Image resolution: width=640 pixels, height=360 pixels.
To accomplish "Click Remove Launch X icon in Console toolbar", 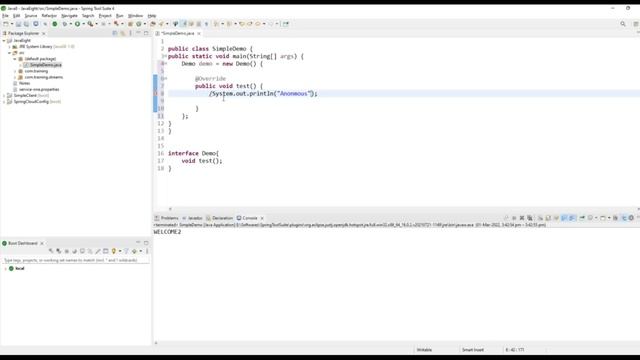I will pyautogui.click(x=522, y=218).
